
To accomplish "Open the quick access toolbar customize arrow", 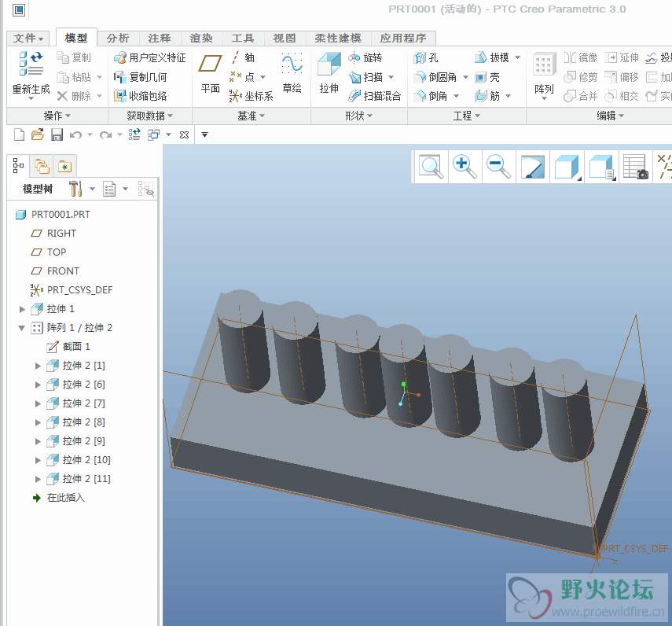I will [x=205, y=134].
